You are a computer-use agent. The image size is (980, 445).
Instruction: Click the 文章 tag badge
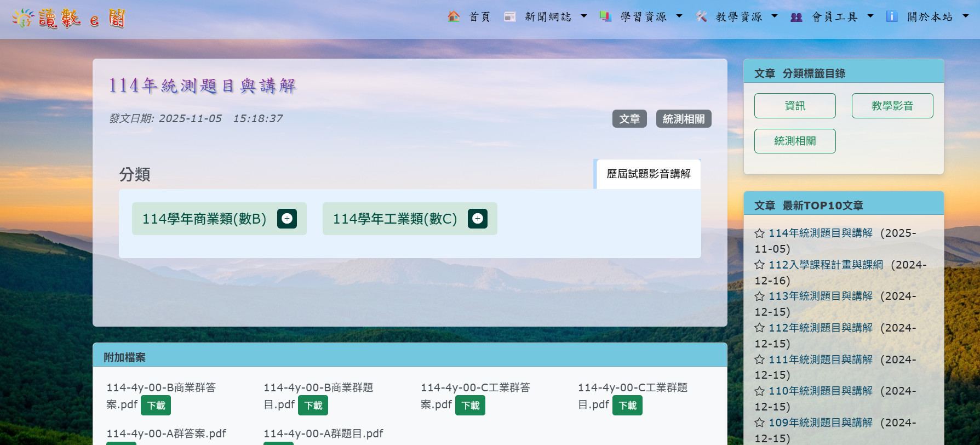[x=629, y=119]
